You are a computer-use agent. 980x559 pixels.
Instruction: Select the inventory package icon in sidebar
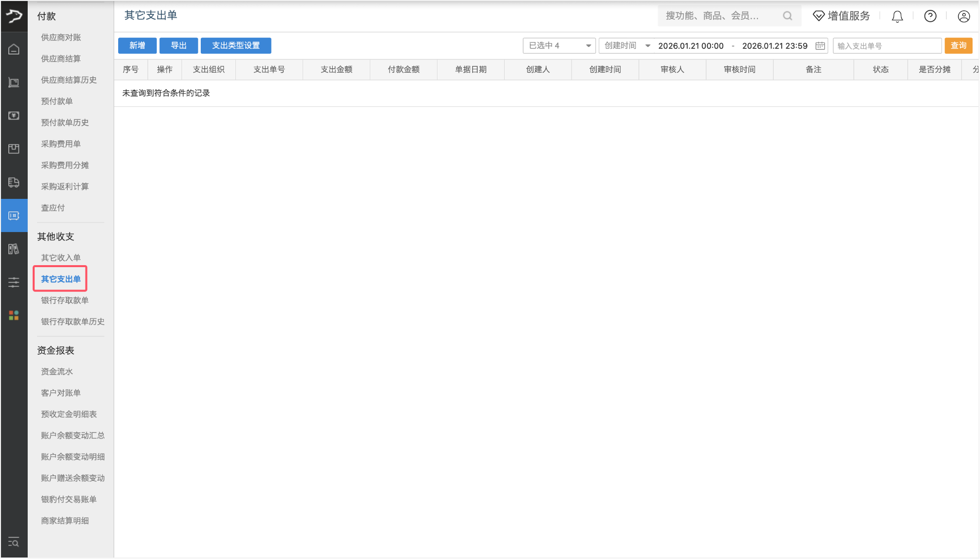click(14, 148)
